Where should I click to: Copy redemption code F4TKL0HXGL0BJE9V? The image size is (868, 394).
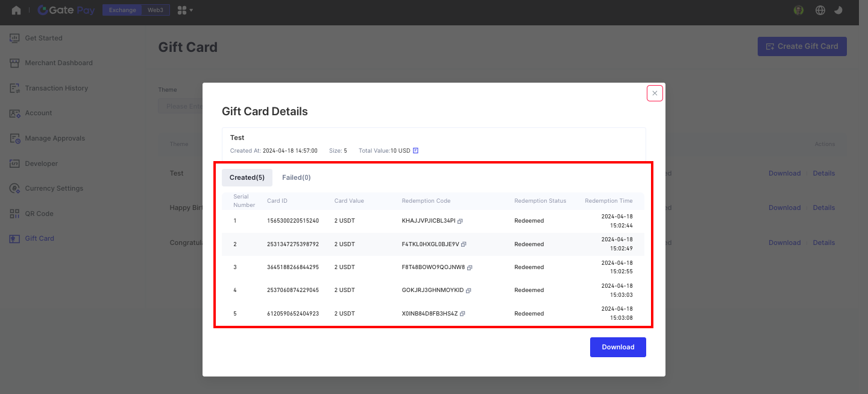[464, 244]
